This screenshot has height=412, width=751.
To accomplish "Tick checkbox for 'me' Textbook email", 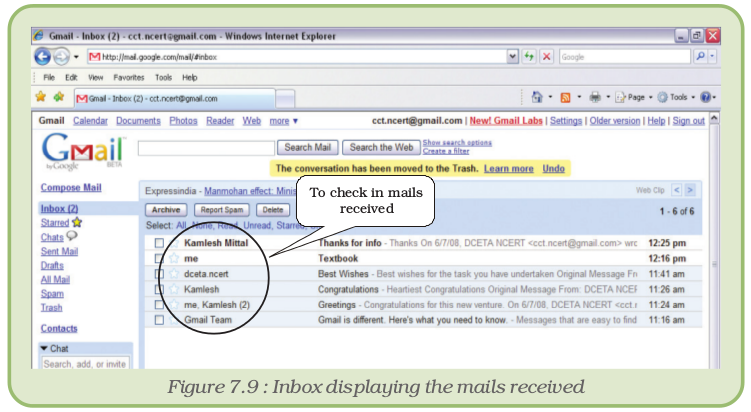I will (159, 259).
